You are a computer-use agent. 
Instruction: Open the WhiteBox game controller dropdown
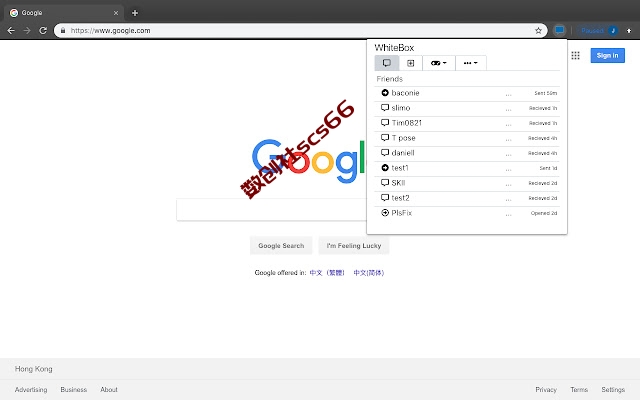pyautogui.click(x=439, y=63)
